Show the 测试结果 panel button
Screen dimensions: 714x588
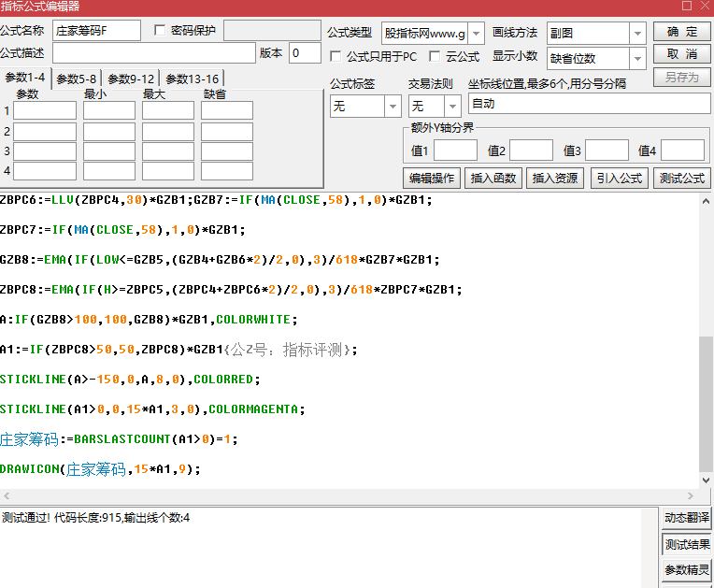686,544
